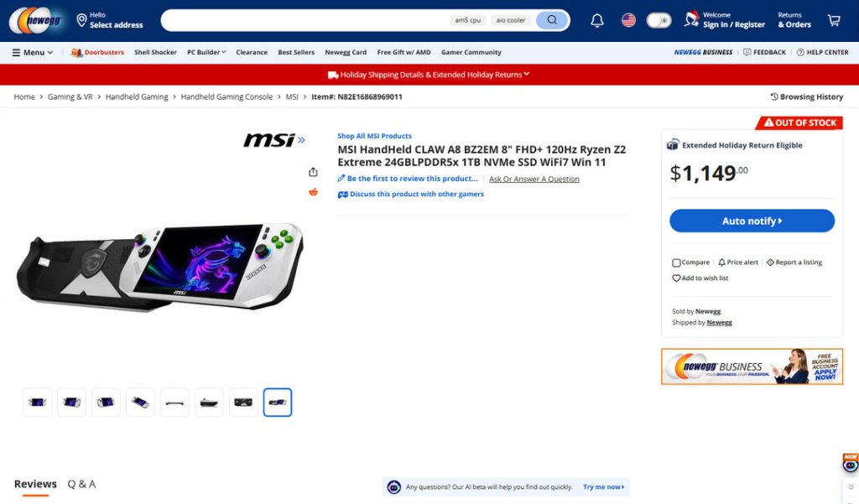Click the search magnifier button
Screen dimensions: 859x504
coord(552,20)
